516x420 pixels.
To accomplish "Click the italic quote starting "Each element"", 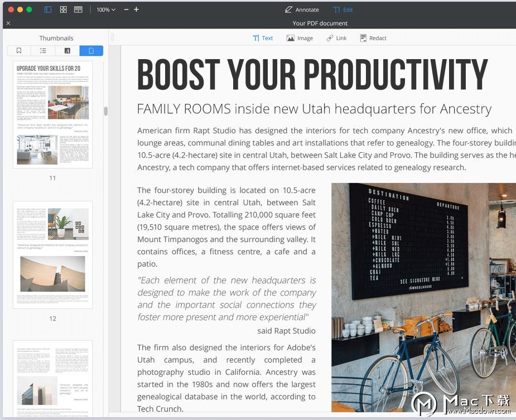I will coord(226,298).
